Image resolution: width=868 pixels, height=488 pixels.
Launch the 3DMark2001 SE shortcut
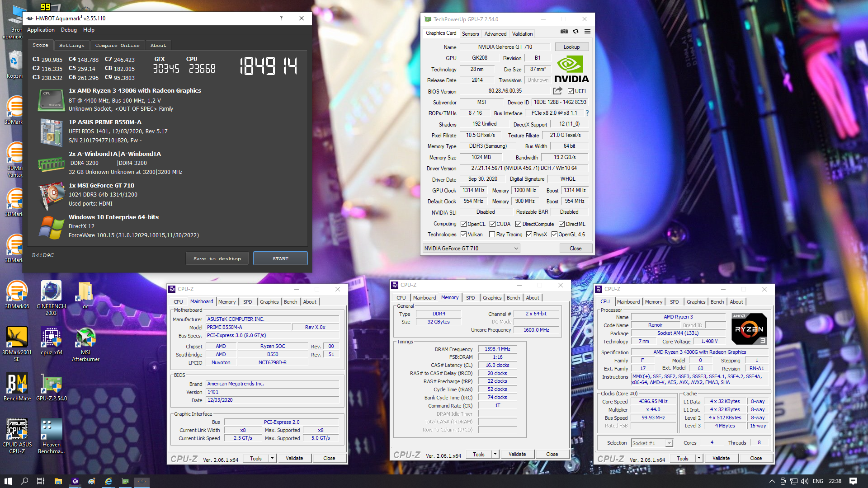(17, 344)
